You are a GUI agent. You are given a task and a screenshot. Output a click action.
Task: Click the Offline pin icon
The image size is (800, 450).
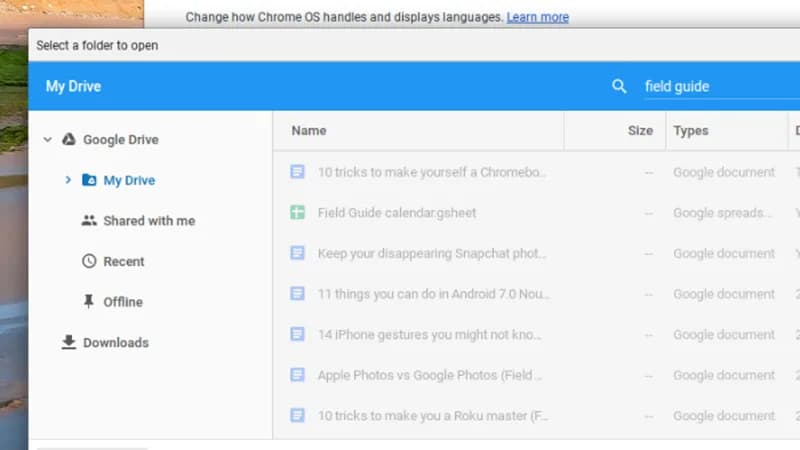[89, 302]
